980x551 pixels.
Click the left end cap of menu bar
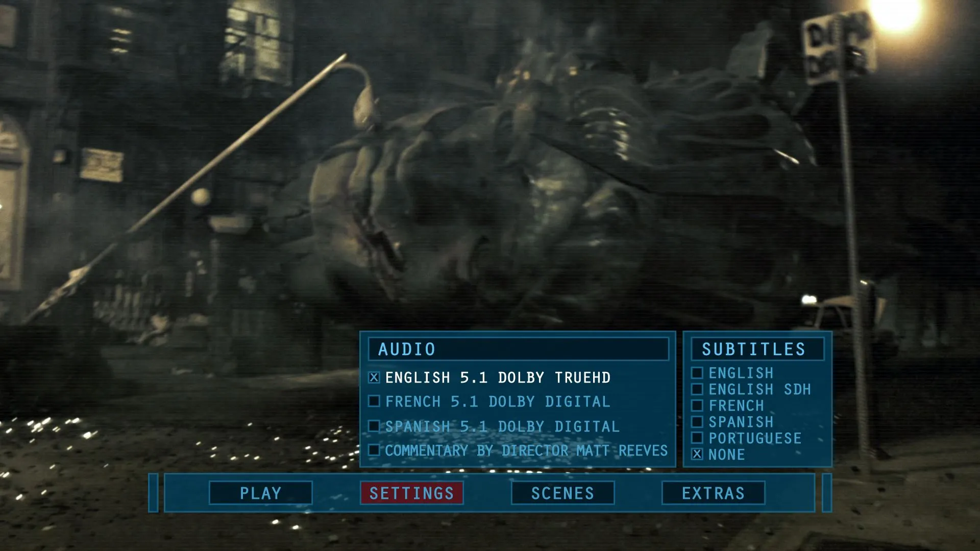[x=153, y=493]
